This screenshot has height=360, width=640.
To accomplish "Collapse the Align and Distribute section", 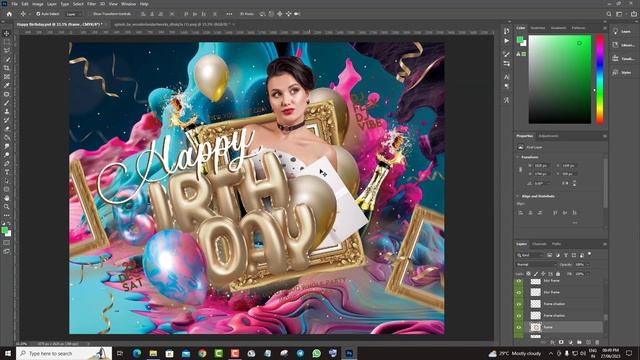I will point(518,196).
